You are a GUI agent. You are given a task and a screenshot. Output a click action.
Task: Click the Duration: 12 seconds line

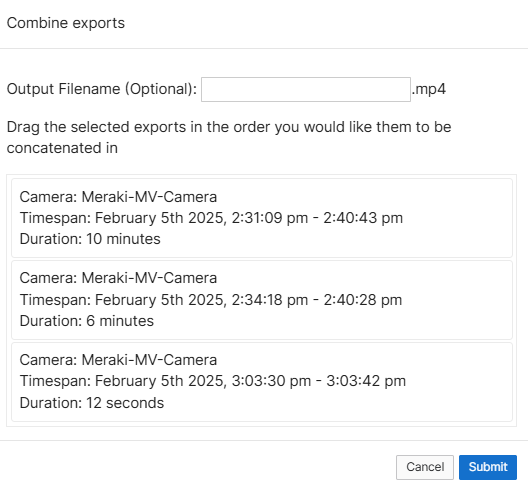92,403
